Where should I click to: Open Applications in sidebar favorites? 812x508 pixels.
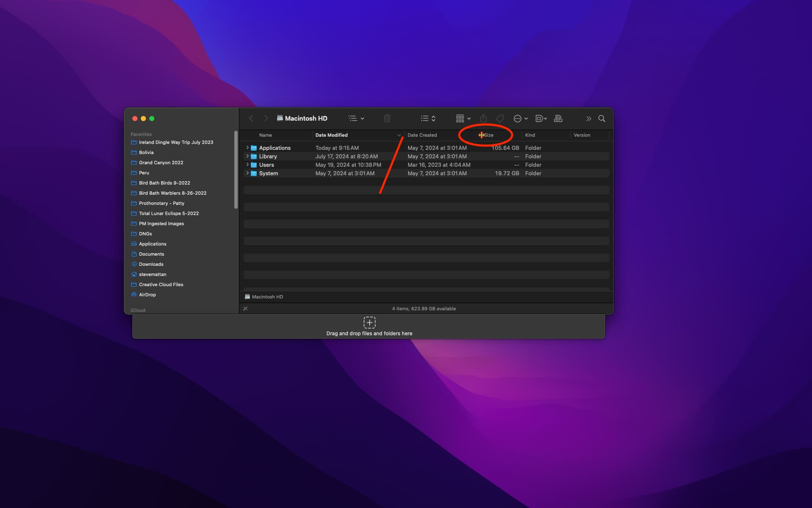(153, 244)
